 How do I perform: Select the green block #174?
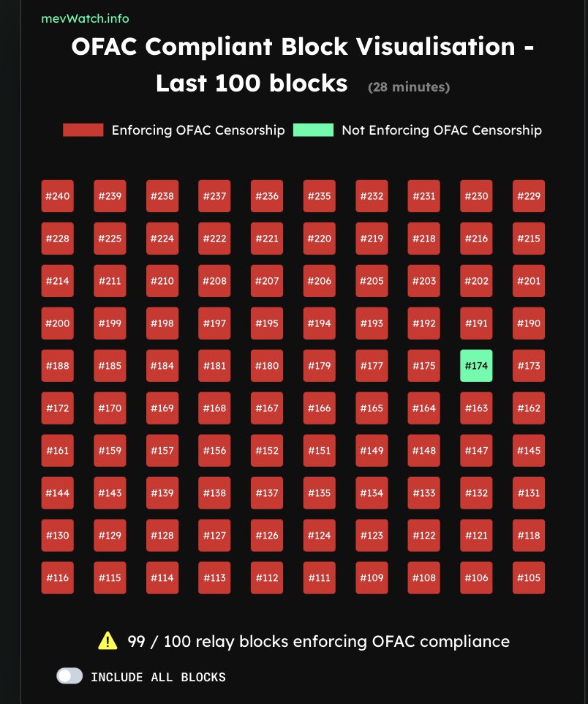[476, 366]
